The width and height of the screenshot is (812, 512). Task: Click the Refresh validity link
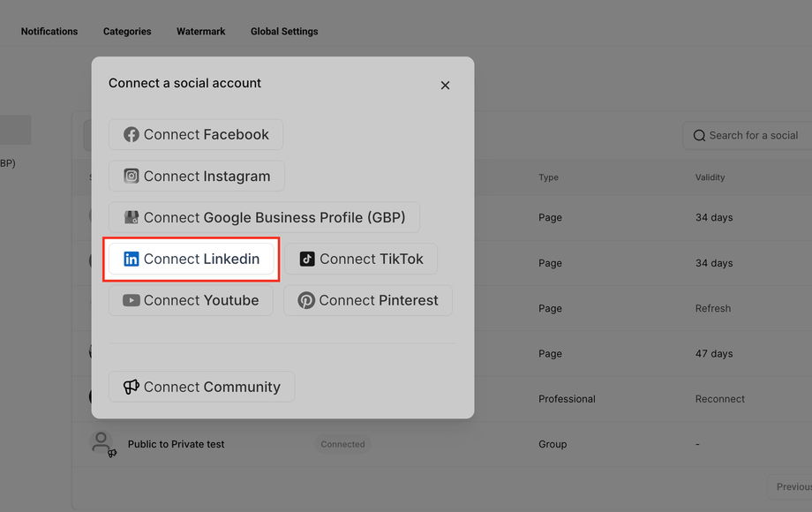[713, 308]
